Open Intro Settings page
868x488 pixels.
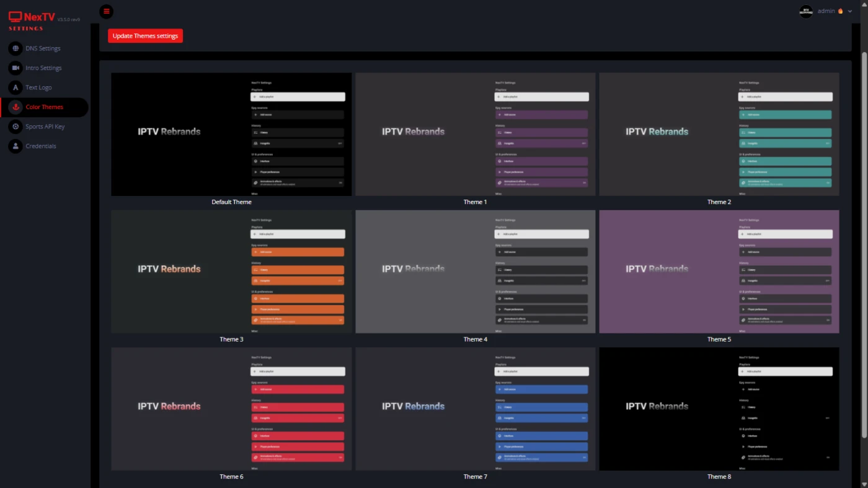tap(45, 68)
